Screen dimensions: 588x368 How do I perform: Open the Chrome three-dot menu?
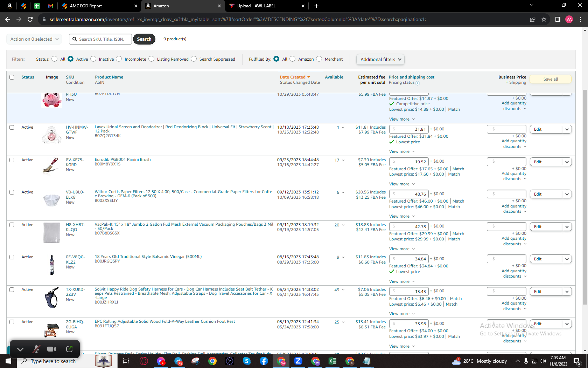pos(580,19)
